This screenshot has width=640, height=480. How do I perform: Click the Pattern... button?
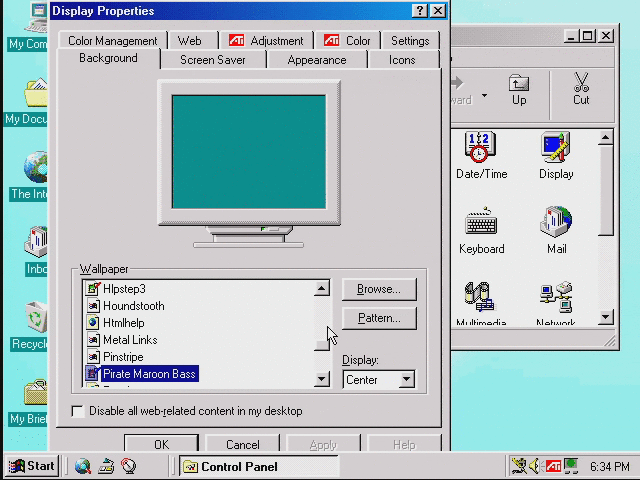point(379,318)
